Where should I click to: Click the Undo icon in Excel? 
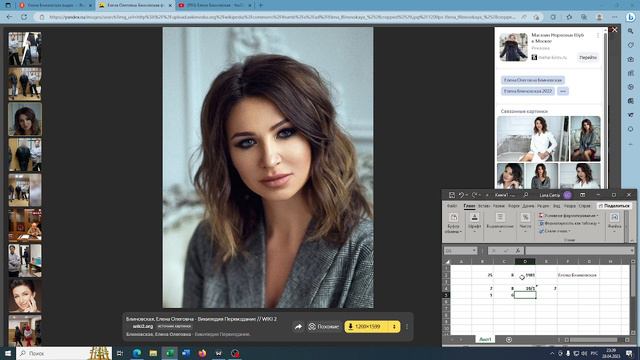(x=461, y=195)
